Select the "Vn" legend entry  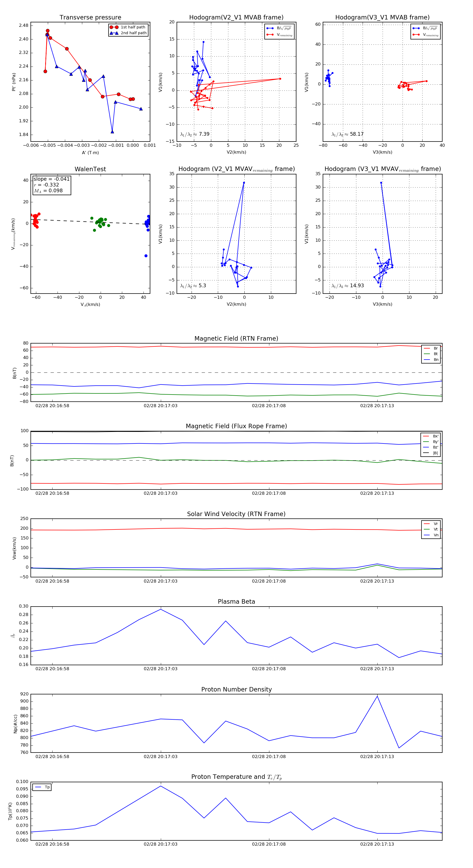[x=431, y=535]
